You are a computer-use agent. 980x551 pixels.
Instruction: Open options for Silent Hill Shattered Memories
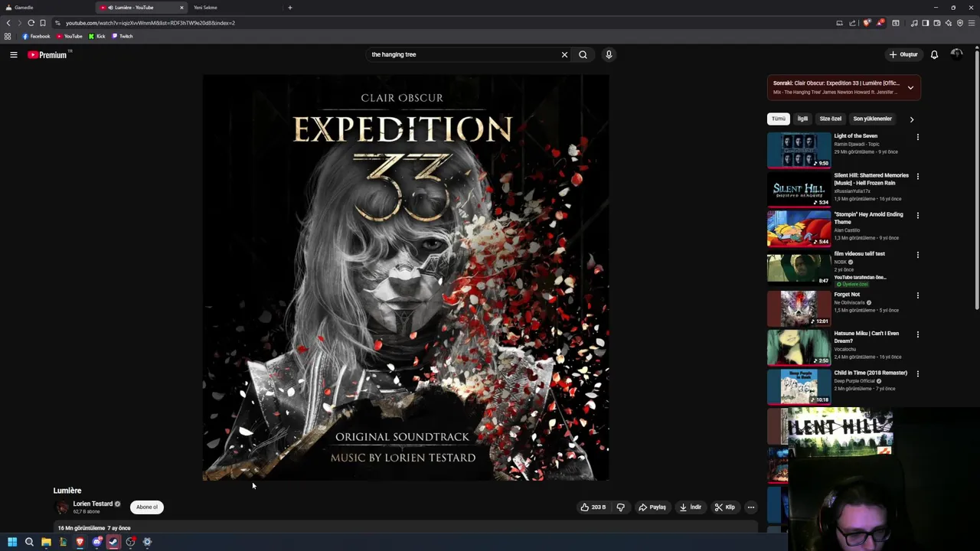click(917, 176)
